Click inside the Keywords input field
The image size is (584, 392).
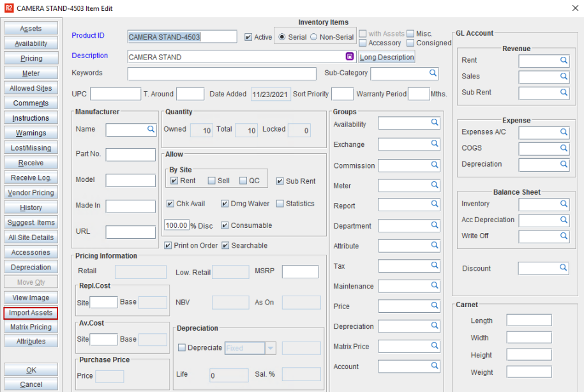point(221,73)
